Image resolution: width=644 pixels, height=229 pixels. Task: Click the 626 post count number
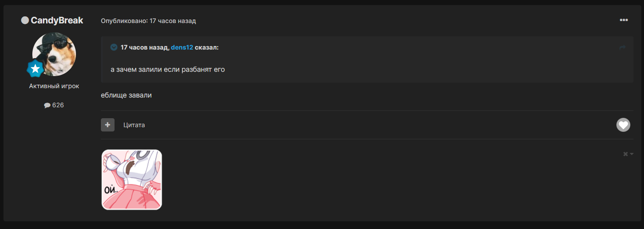pyautogui.click(x=58, y=105)
